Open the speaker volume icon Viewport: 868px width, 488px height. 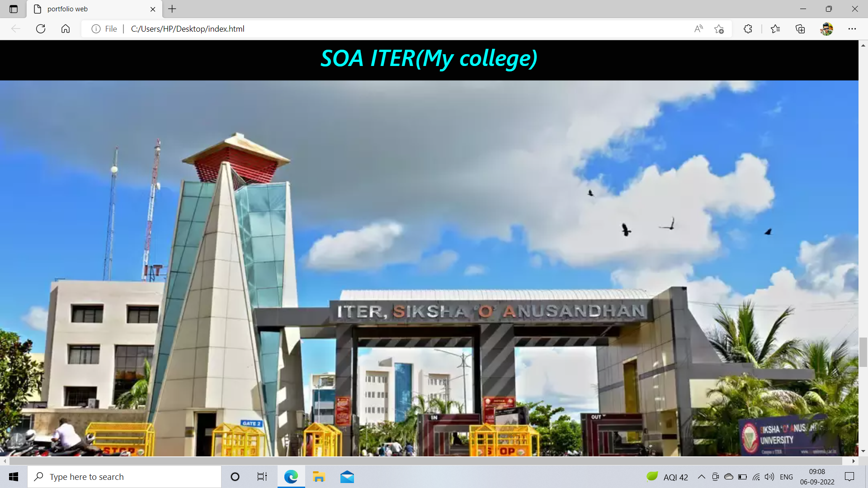[769, 477]
